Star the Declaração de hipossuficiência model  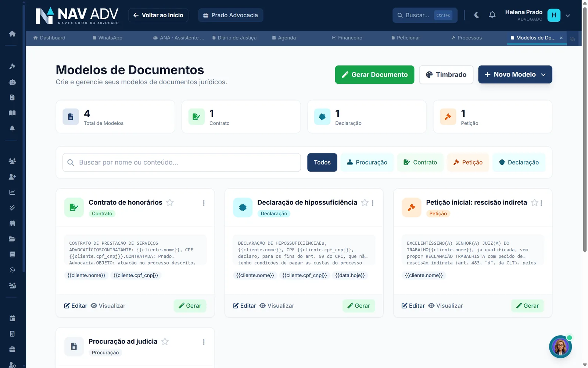(x=365, y=202)
